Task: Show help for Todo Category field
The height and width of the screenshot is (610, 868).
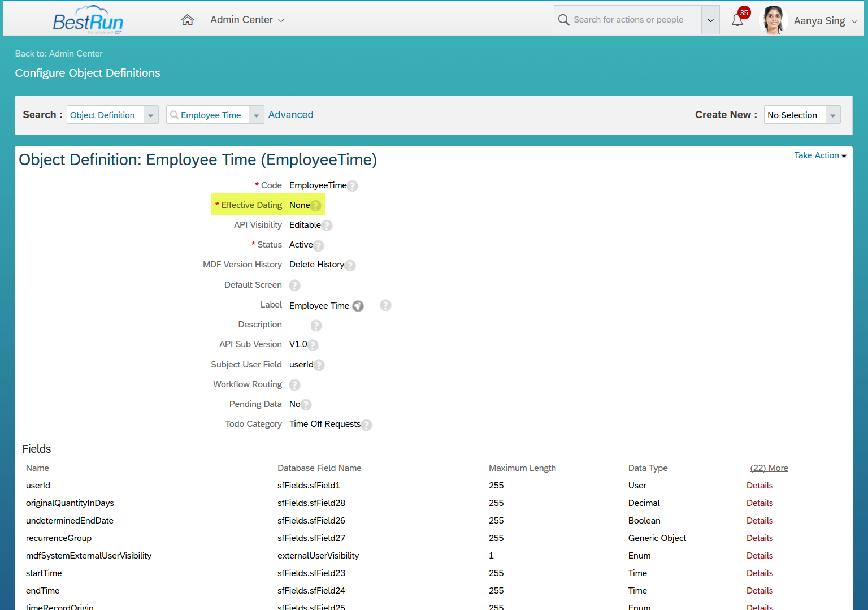Action: coord(367,425)
